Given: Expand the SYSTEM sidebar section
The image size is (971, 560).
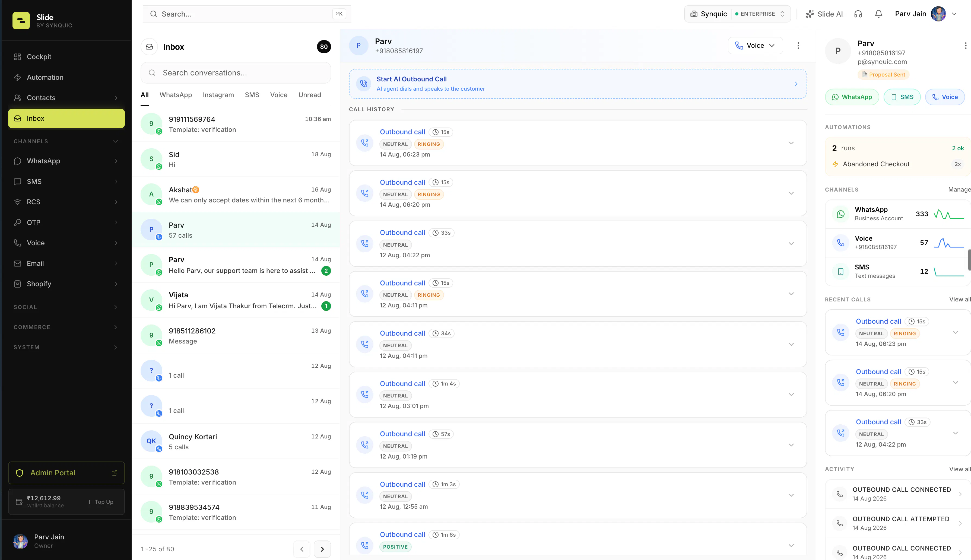Looking at the screenshot, I should [x=115, y=347].
